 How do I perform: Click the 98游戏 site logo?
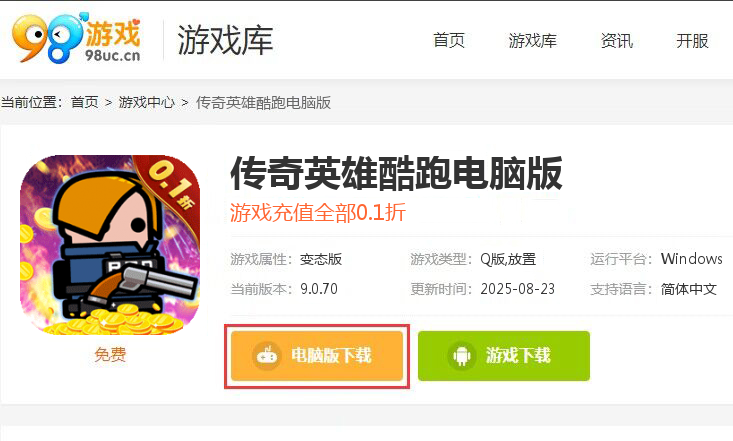(x=77, y=37)
